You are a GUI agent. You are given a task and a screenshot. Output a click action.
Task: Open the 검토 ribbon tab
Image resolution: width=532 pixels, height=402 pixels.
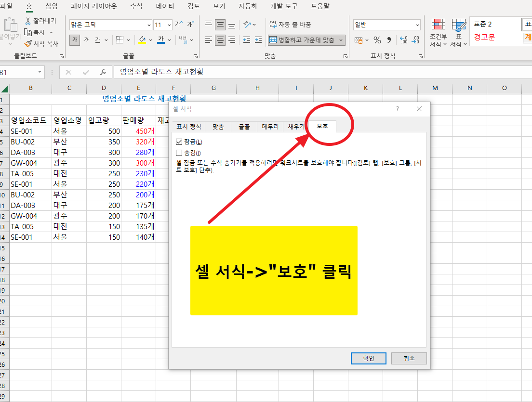point(193,6)
